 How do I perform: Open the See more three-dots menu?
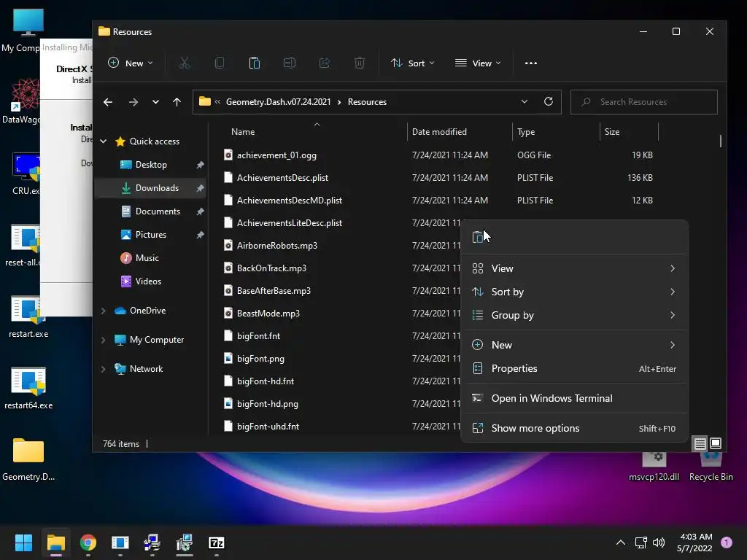click(x=531, y=63)
